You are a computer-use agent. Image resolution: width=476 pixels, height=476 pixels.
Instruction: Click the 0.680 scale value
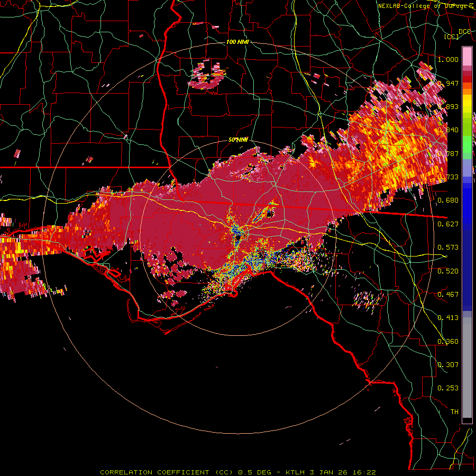[448, 200]
